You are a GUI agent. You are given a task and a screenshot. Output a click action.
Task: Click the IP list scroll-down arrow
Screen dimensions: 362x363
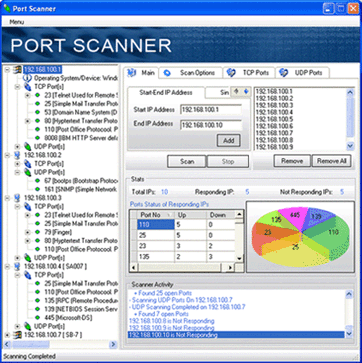point(350,146)
